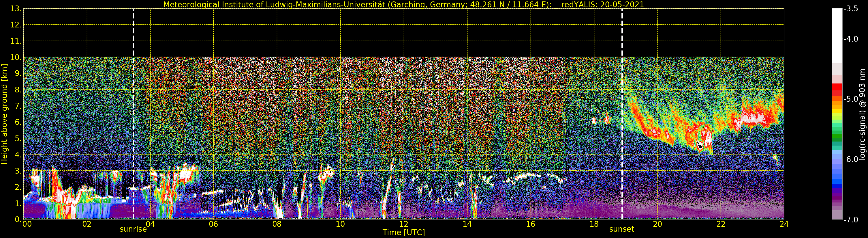Click the white dashed sunset line
The image size is (868, 238).
tap(622, 114)
